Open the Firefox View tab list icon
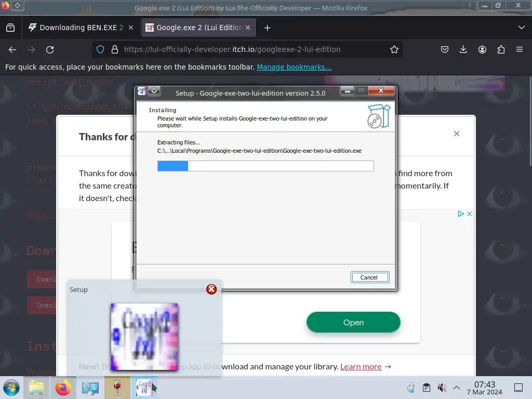 click(x=10, y=28)
